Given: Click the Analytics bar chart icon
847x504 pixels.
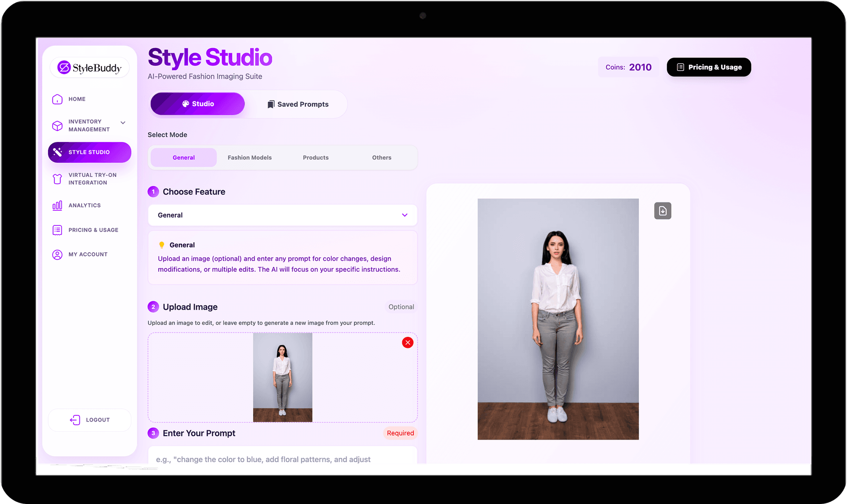Looking at the screenshot, I should click(x=57, y=205).
